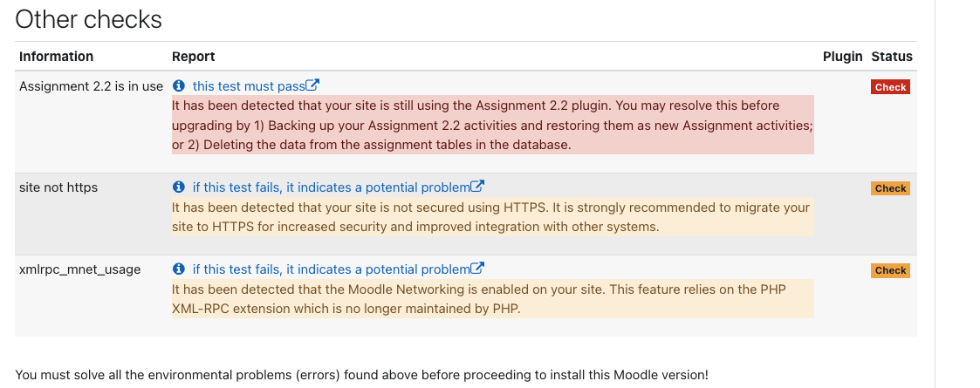Click the Status column header
The width and height of the screenshot is (980, 388).
(892, 56)
